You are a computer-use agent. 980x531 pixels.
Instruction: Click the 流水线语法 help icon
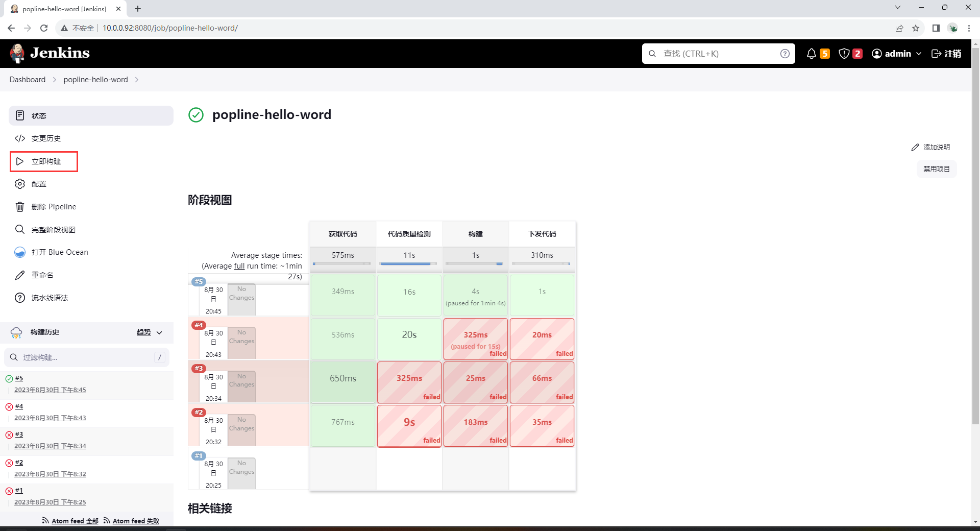(x=20, y=298)
